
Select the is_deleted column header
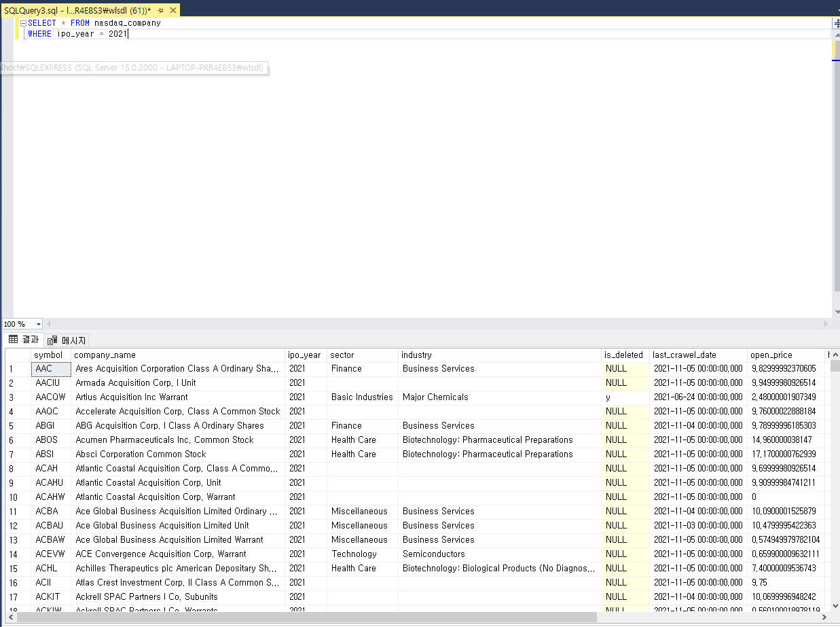[x=625, y=355]
